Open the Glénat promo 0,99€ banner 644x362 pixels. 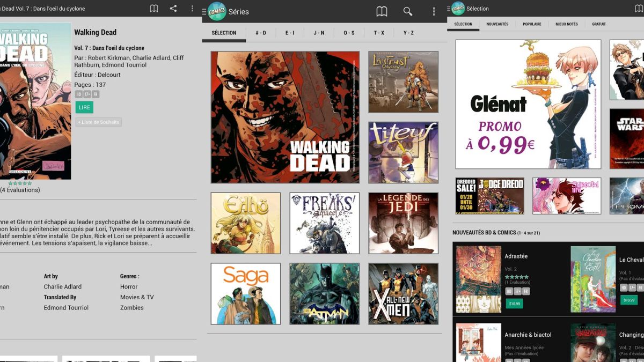(x=528, y=104)
